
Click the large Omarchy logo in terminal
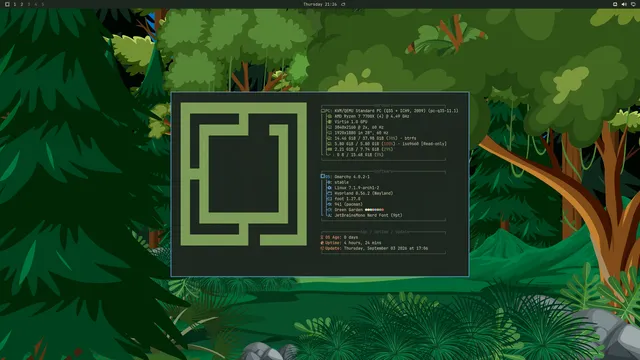pyautogui.click(x=244, y=174)
